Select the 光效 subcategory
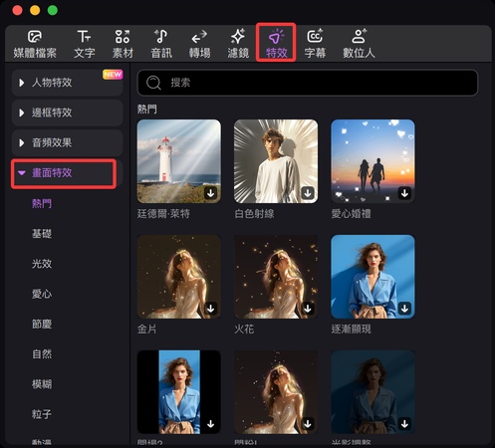 point(42,264)
